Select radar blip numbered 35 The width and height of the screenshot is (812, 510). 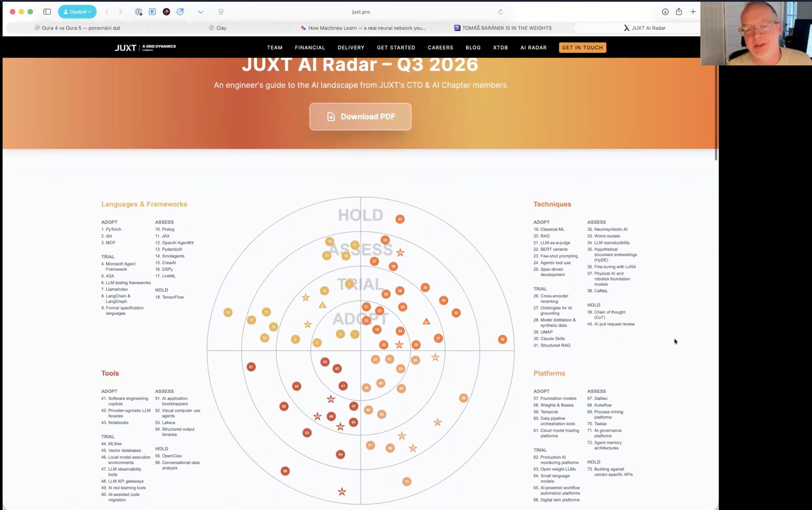pyautogui.click(x=425, y=287)
